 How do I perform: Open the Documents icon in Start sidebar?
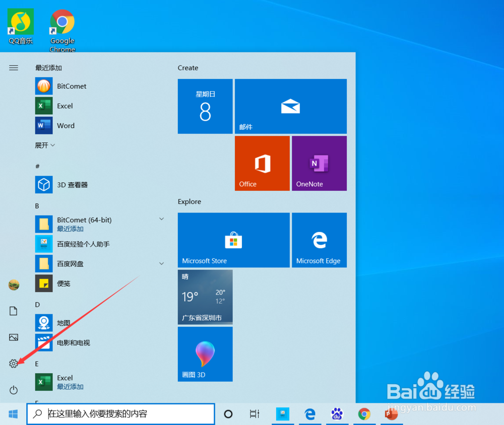pos(14,311)
